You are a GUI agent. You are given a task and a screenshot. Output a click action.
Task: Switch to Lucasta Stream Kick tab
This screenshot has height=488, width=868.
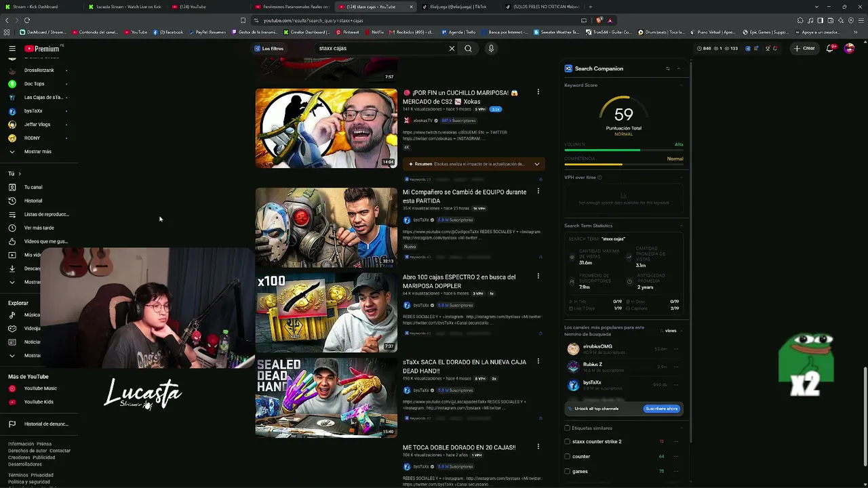pyautogui.click(x=124, y=7)
